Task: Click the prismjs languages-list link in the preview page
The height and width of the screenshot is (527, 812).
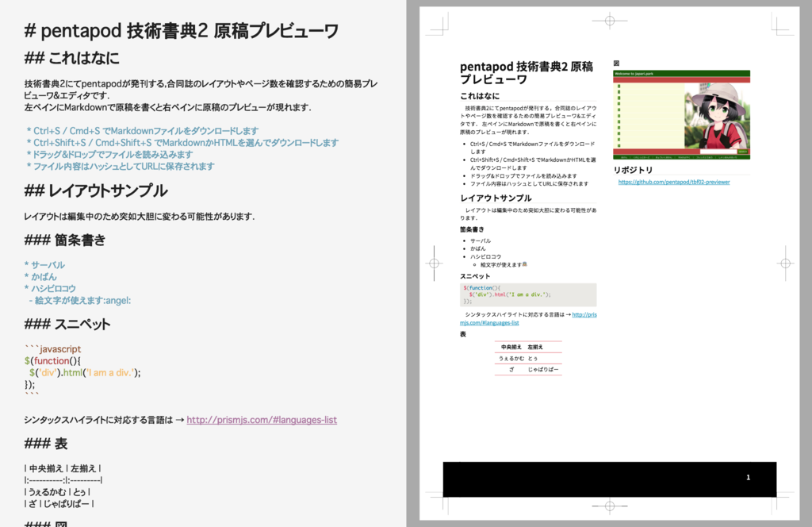Action: coord(528,318)
